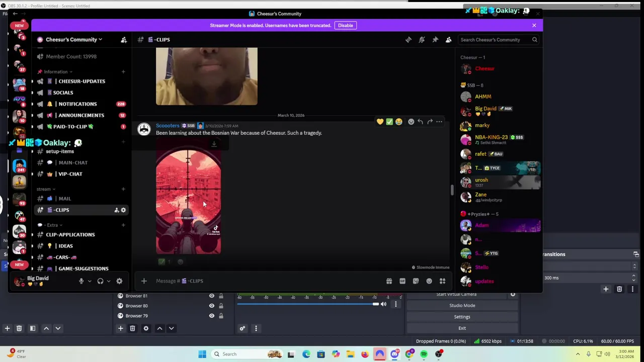Open headphone output options dropdown
This screenshot has height=362, width=644.
108,281
